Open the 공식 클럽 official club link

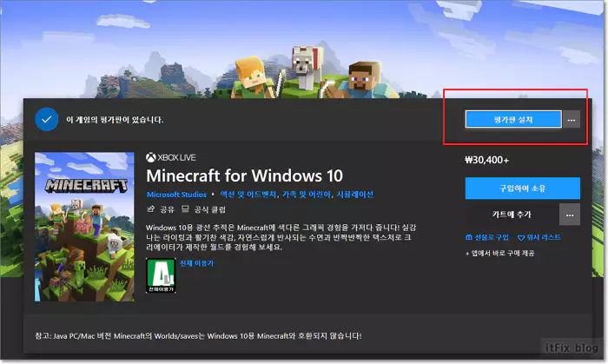click(204, 209)
